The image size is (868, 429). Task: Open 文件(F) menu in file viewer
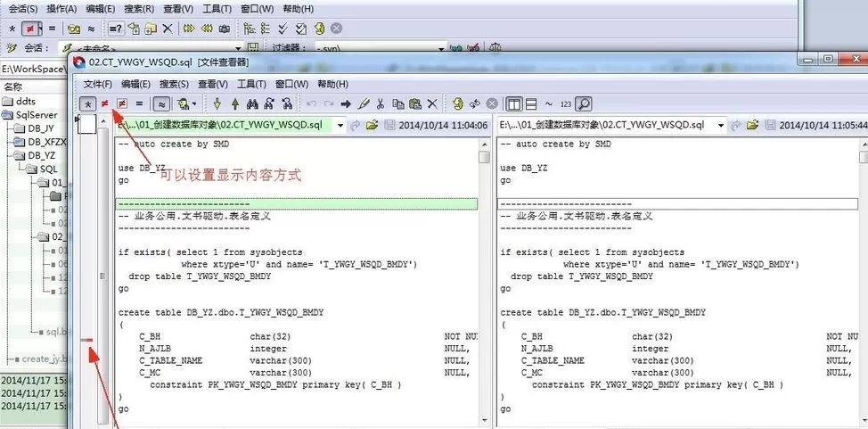(x=98, y=84)
